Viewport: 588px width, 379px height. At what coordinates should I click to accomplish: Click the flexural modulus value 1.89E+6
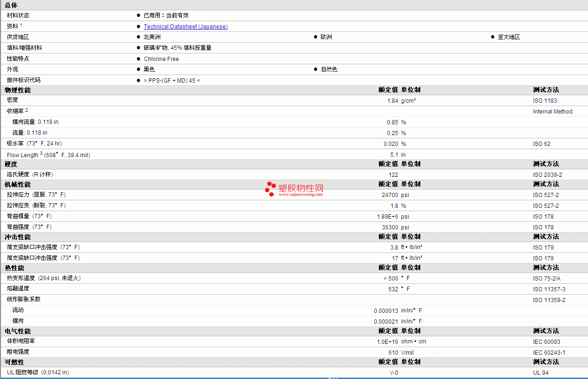pyautogui.click(x=387, y=217)
